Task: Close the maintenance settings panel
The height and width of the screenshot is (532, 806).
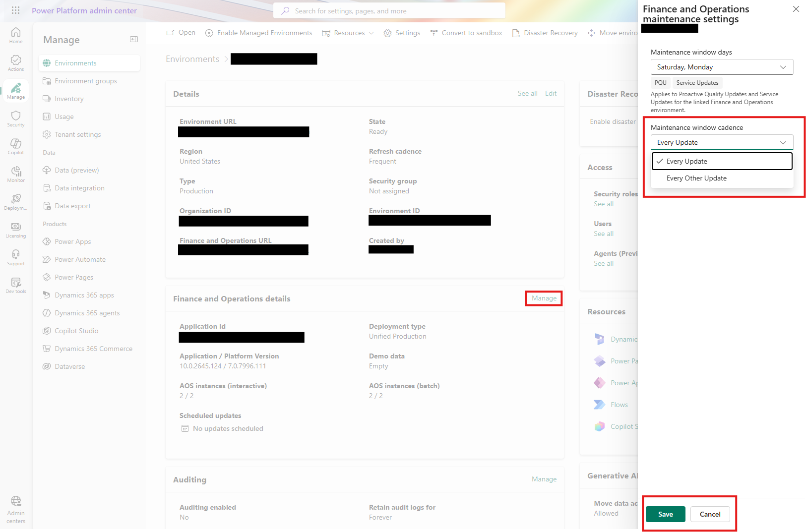Action: tap(796, 9)
